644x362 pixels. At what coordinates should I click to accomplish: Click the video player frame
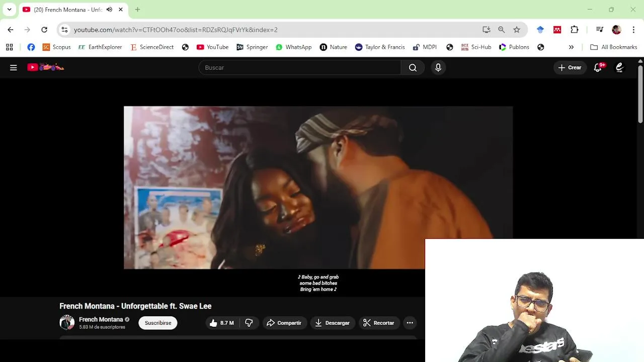318,187
